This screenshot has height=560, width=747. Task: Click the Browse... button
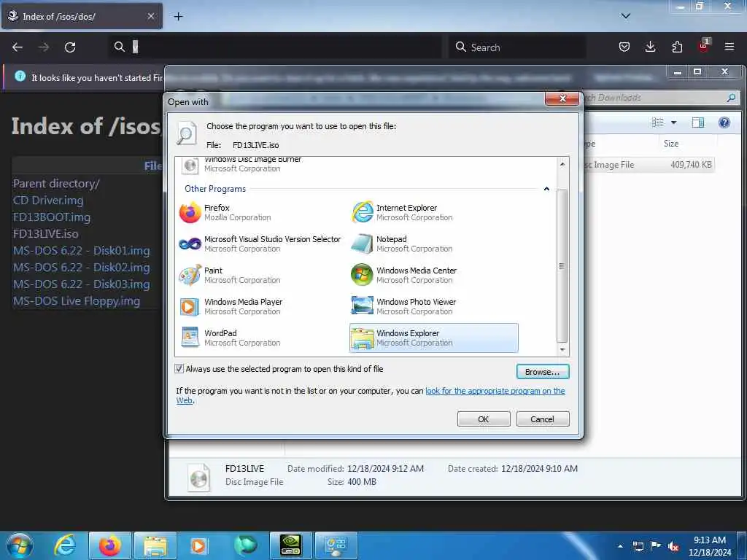click(x=542, y=371)
